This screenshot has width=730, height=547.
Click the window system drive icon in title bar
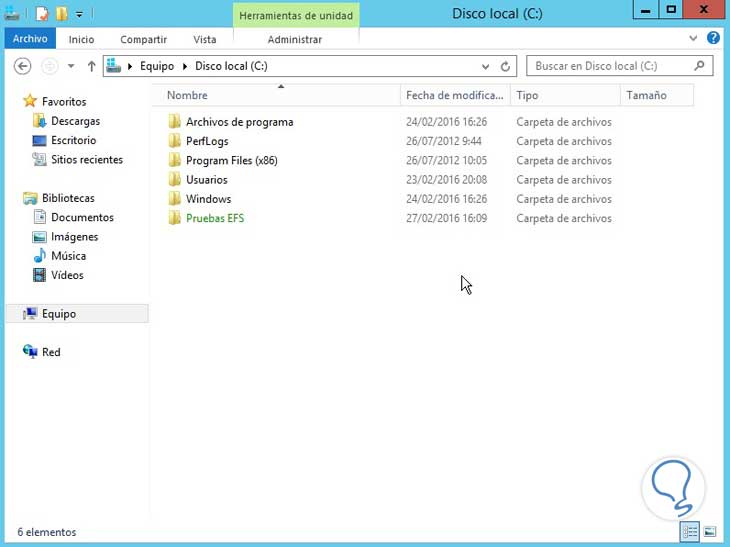click(x=12, y=14)
